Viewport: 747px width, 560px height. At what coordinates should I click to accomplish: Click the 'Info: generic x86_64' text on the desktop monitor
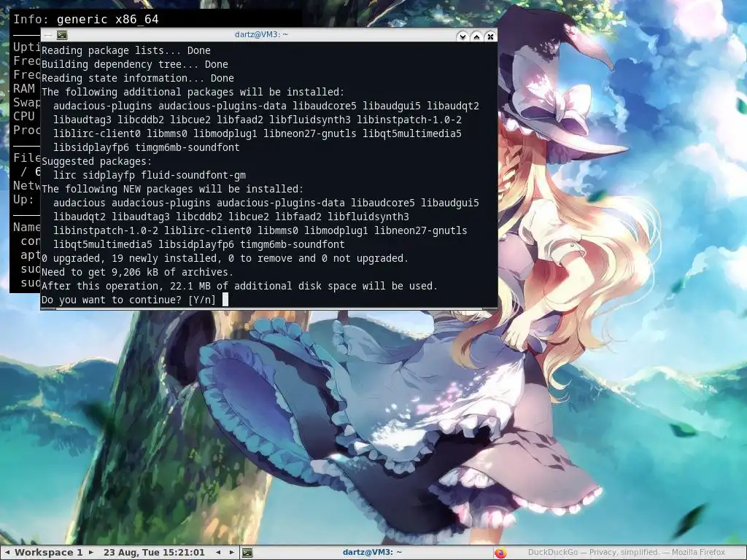[x=86, y=20]
